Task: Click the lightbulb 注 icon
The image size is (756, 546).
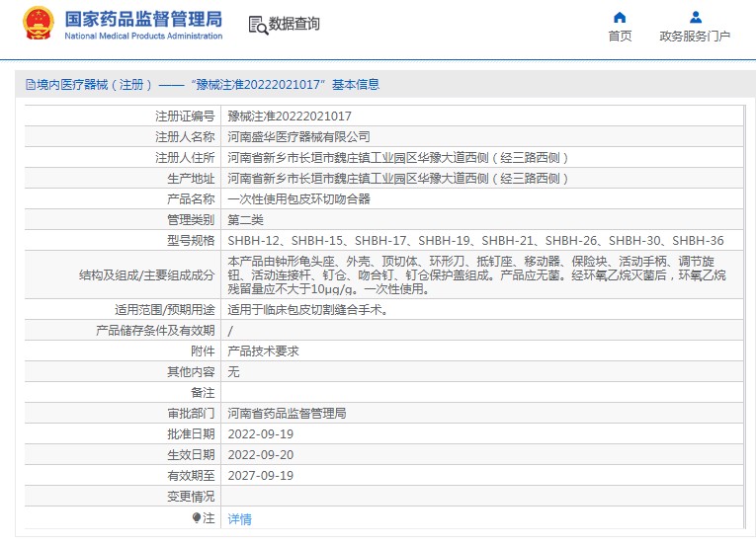Action: [x=197, y=518]
